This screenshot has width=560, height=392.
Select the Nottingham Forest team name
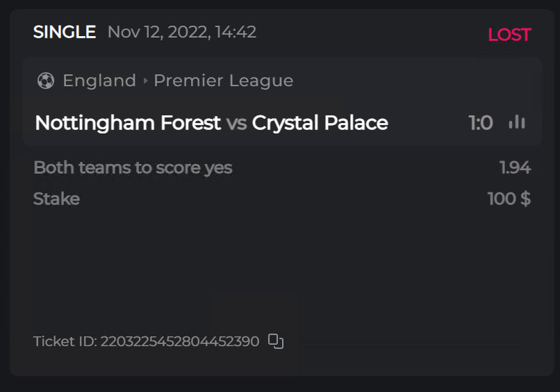128,123
